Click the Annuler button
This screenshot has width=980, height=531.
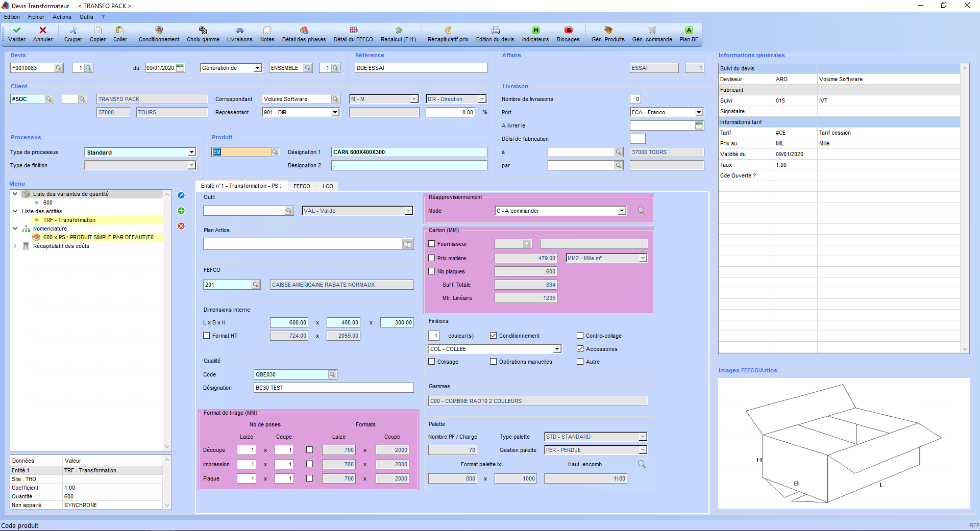(x=43, y=34)
